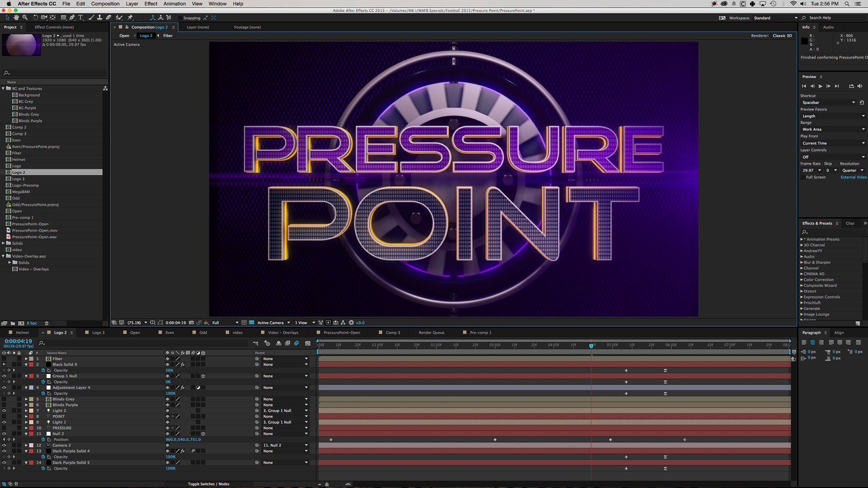Image resolution: width=868 pixels, height=488 pixels.
Task: Open the Composition menu
Action: 105,4
